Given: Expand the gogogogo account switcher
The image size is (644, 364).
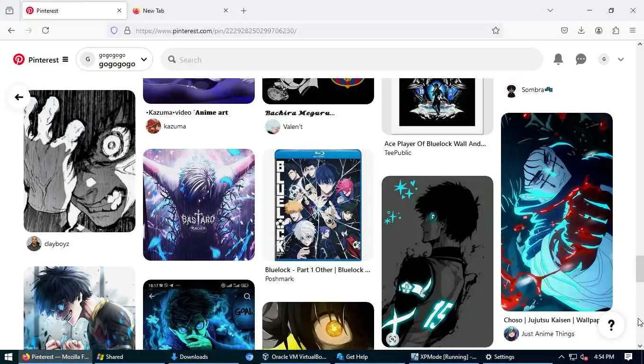Looking at the screenshot, I should [143, 60].
